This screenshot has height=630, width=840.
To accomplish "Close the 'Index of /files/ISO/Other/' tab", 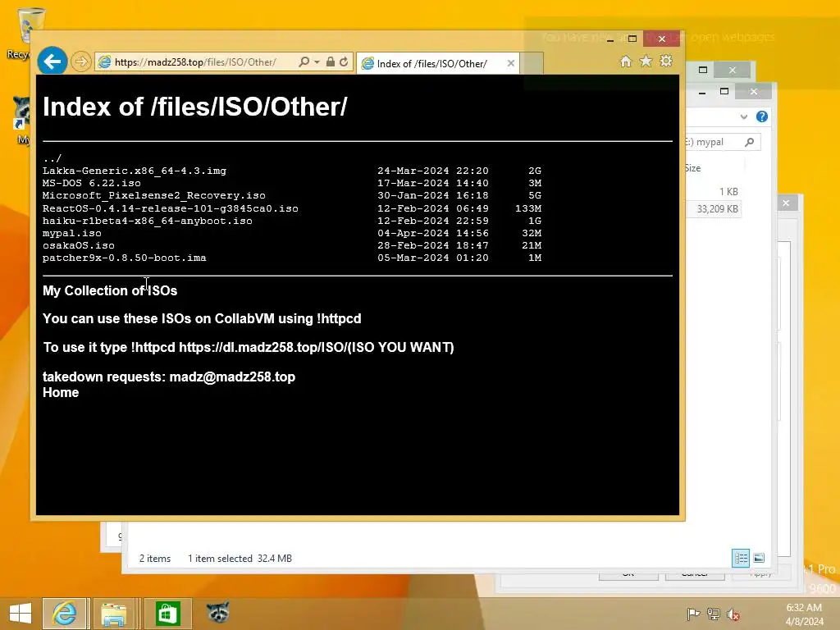I will [510, 63].
